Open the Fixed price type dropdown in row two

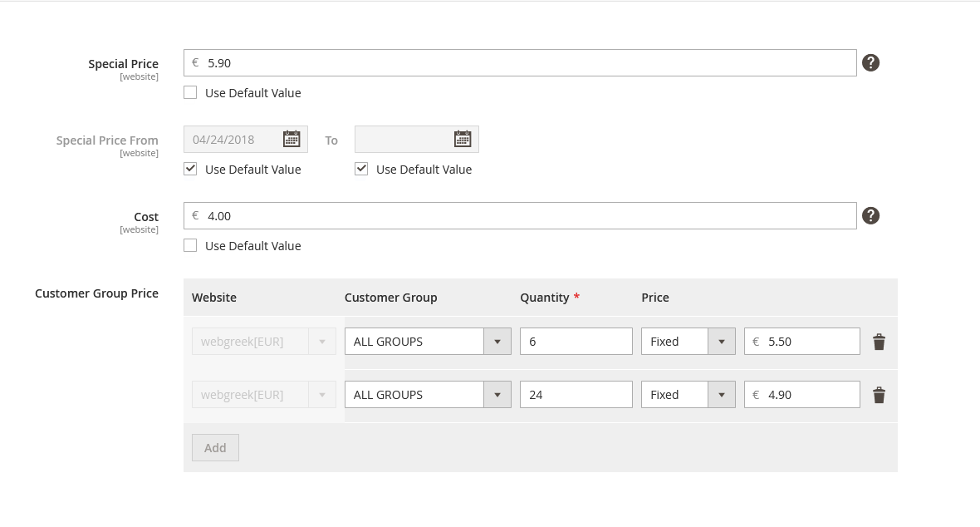click(x=721, y=394)
